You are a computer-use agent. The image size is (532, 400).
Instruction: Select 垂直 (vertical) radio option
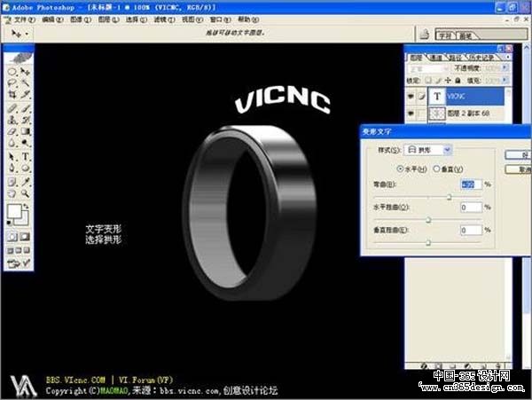436,169
